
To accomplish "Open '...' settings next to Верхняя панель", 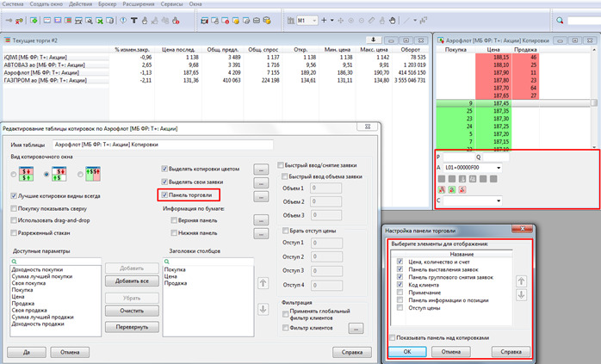I will 261,220.
